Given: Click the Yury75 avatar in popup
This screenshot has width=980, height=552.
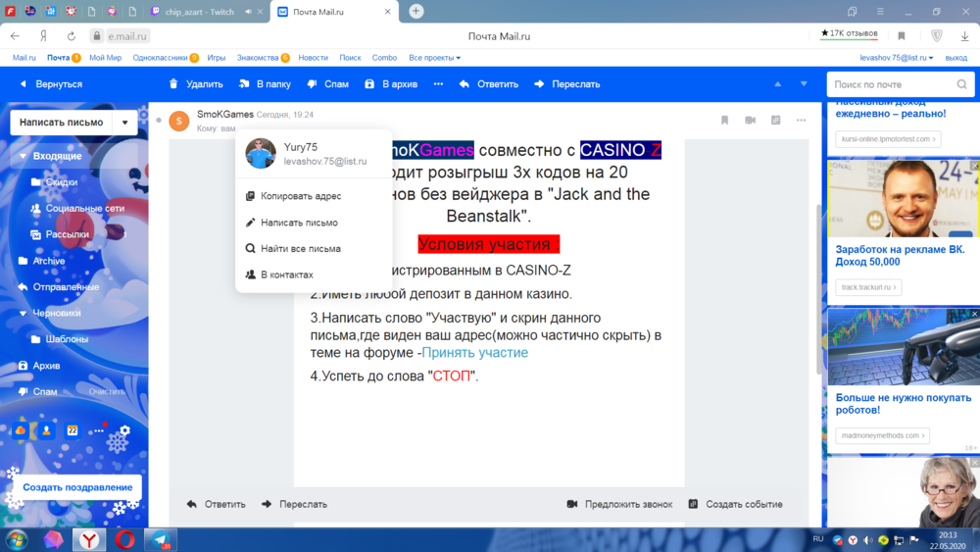Looking at the screenshot, I should tap(261, 153).
